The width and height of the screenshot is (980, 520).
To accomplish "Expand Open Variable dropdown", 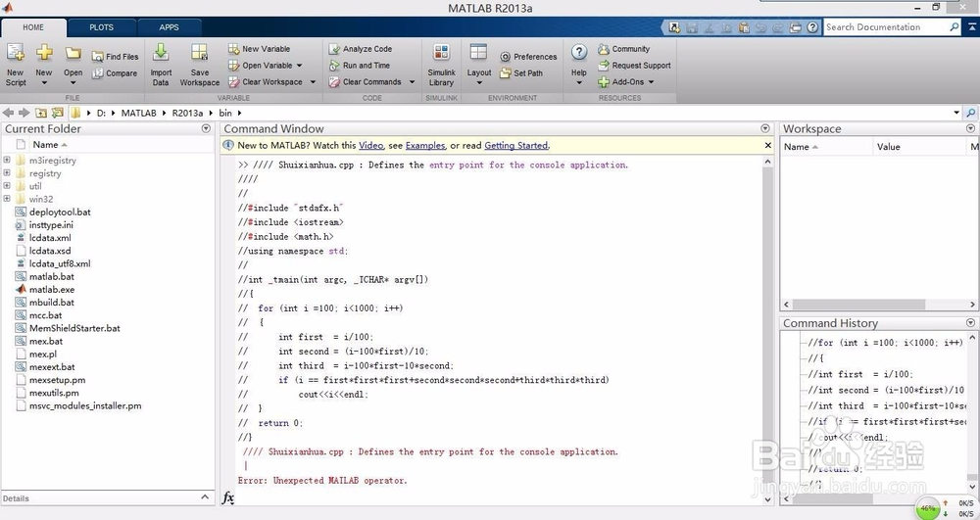I will (299, 66).
